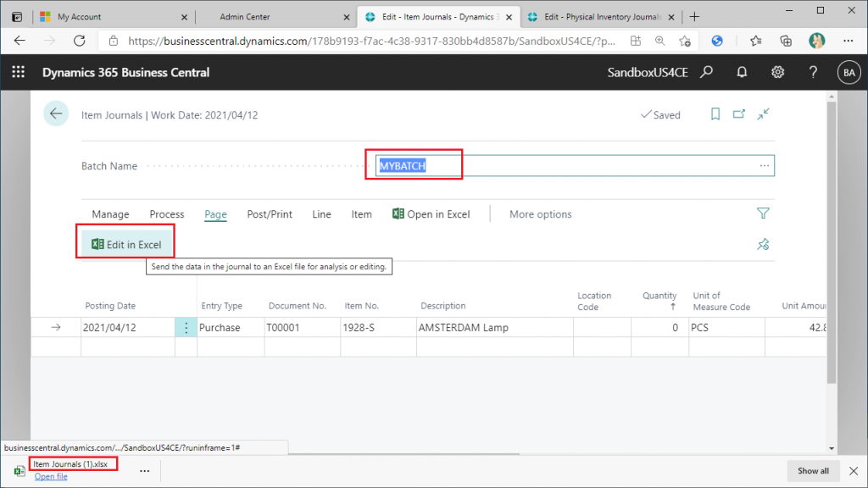This screenshot has width=868, height=488.
Task: Click the Unit of Measure Code header
Action: tap(721, 301)
